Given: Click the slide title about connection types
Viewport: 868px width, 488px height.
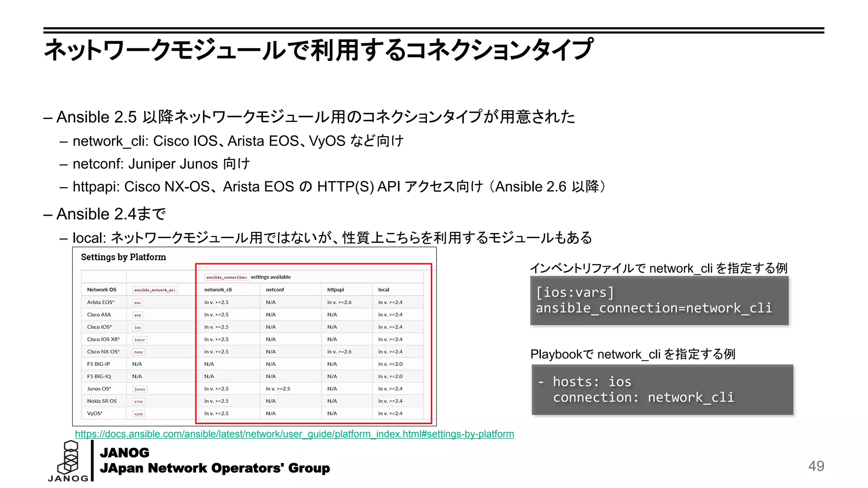Looking at the screenshot, I should pos(318,50).
